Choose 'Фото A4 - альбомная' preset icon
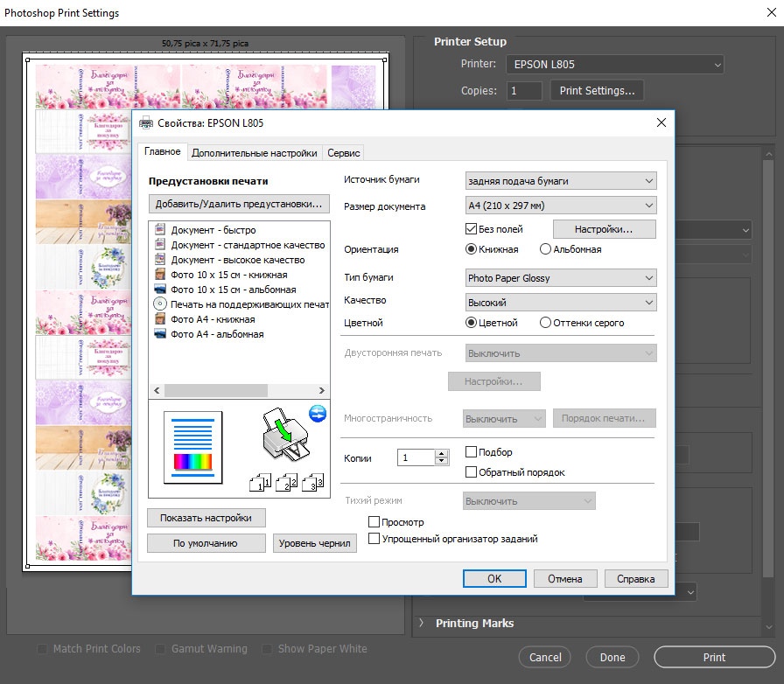This screenshot has width=784, height=684. 160,334
